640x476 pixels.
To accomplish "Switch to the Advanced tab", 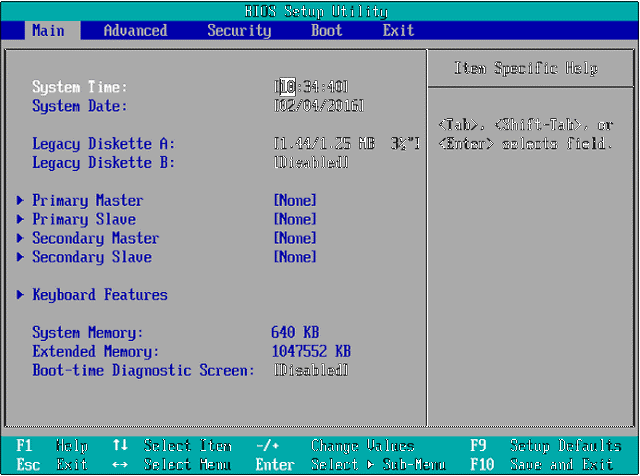I will 135,30.
